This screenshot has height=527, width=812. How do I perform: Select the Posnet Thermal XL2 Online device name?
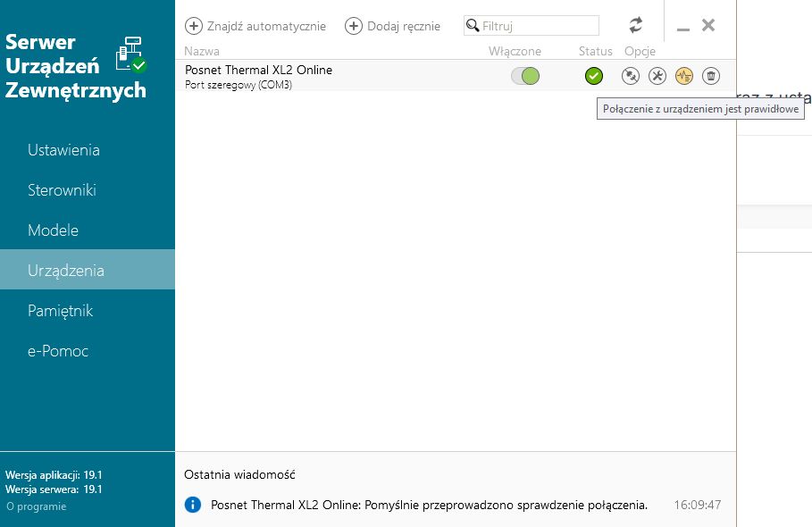(258, 70)
